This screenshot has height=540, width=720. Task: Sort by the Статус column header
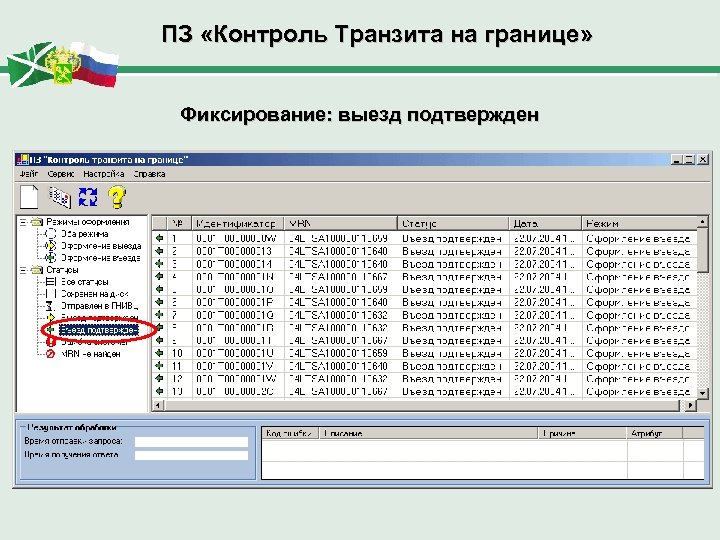click(453, 224)
